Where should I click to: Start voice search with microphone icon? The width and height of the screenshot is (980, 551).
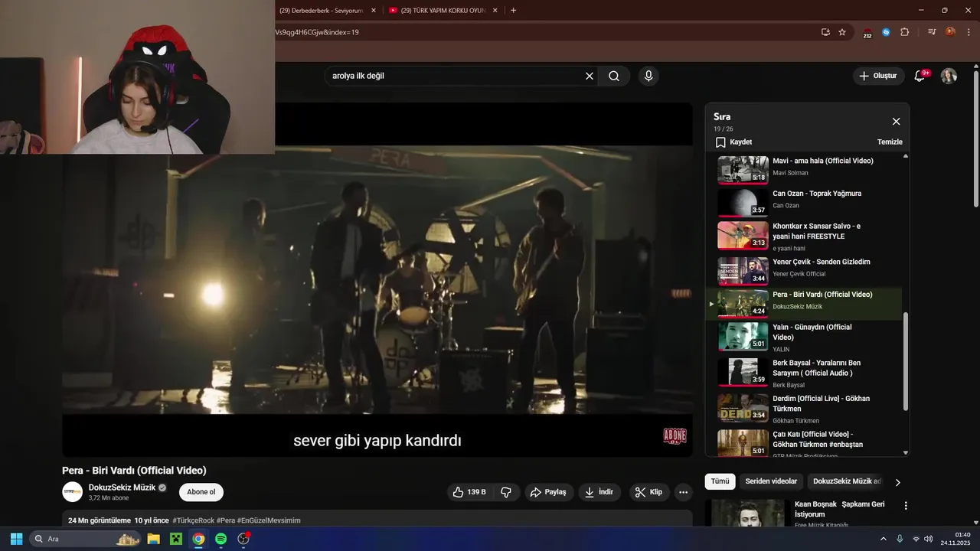pyautogui.click(x=648, y=76)
